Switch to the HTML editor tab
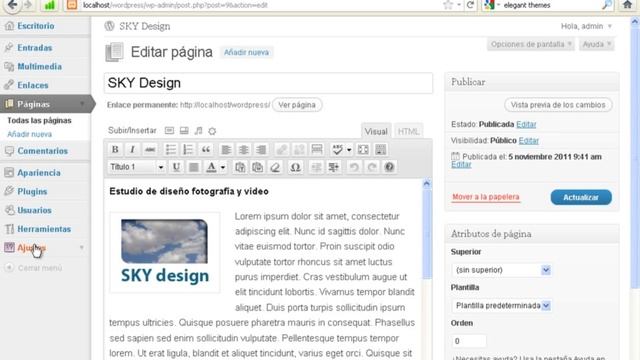This screenshot has width=640, height=360. click(408, 131)
